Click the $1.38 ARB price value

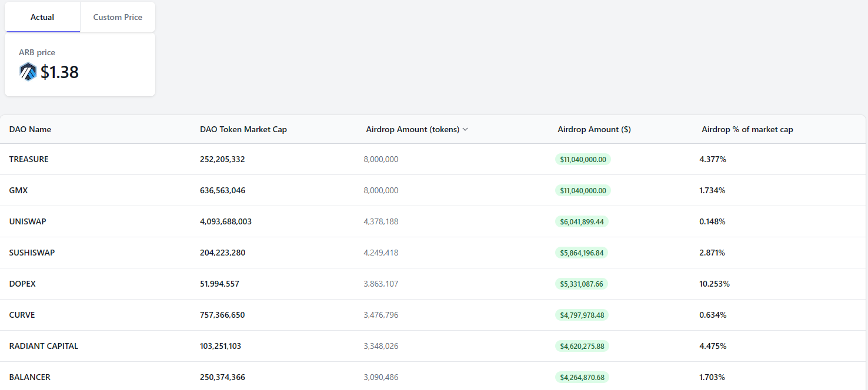(59, 72)
